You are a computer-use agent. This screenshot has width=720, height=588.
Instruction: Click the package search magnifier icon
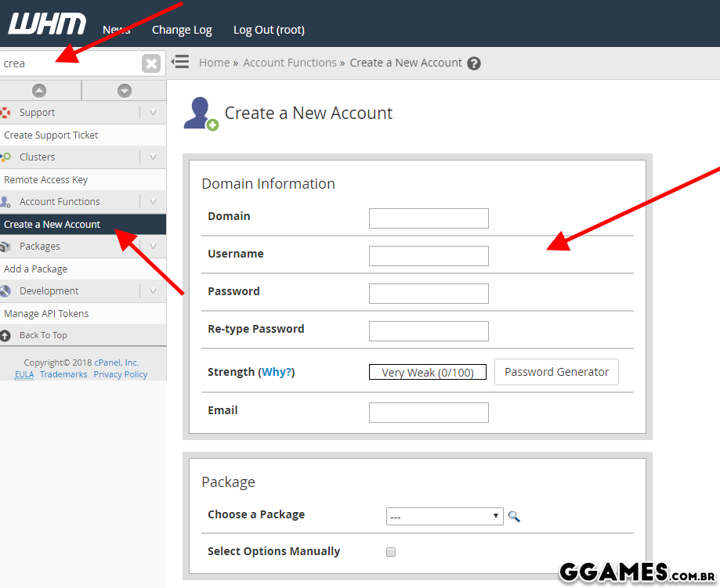tap(514, 516)
